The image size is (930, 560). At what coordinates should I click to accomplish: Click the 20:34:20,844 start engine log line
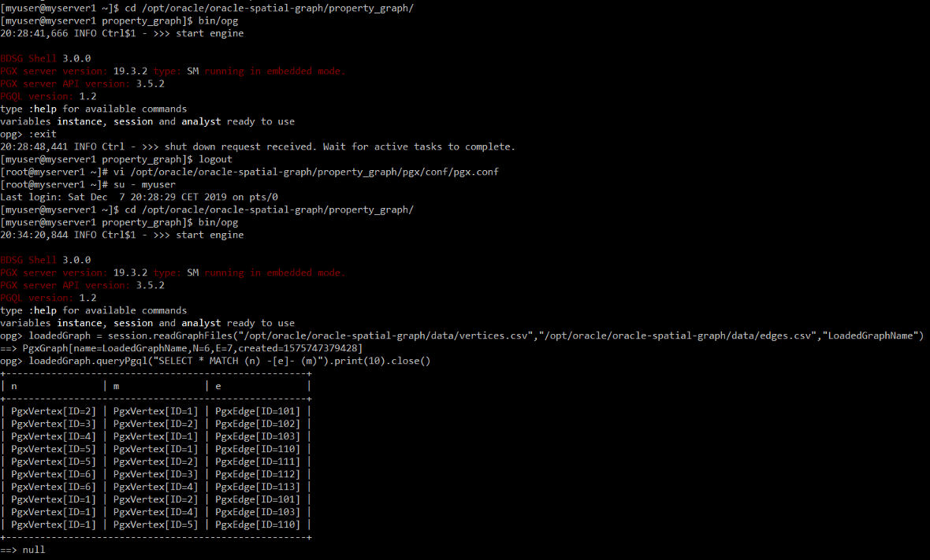point(121,235)
